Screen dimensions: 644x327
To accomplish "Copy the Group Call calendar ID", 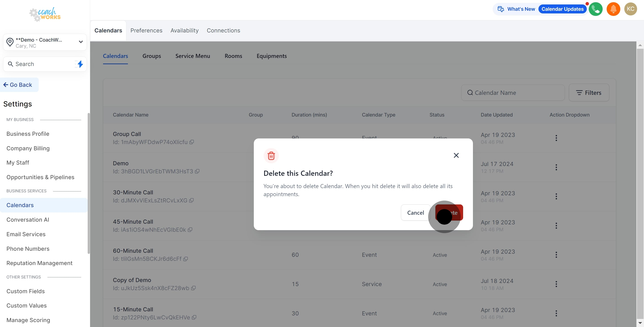I will click(191, 142).
